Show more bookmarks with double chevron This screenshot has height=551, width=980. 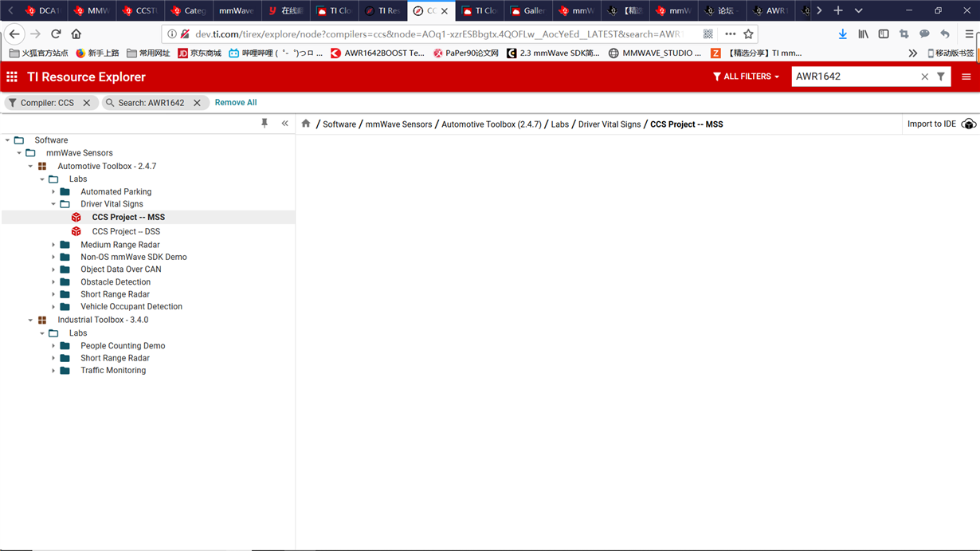point(912,53)
